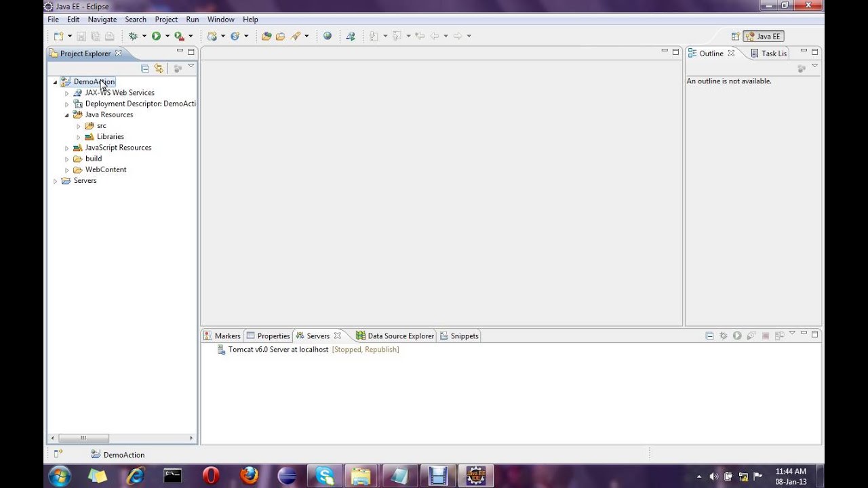Image resolution: width=868 pixels, height=488 pixels.
Task: Click the Windows Start button
Action: pos(60,476)
